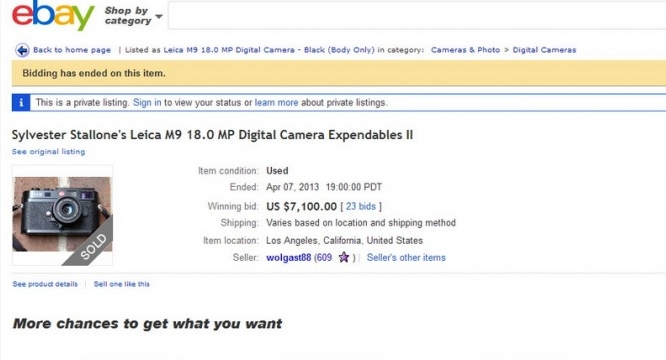Open Seller's other items

pyautogui.click(x=406, y=258)
